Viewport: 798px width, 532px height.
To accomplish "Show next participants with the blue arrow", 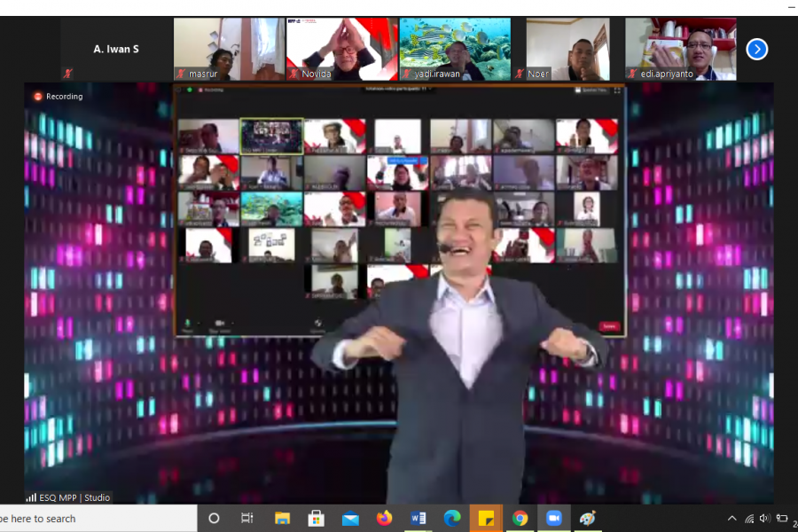I will [756, 49].
